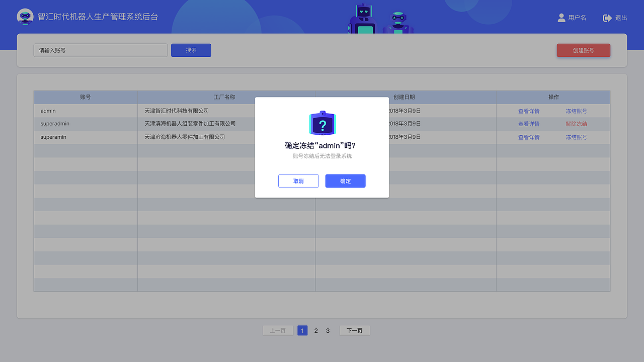This screenshot has width=644, height=362.
Task: Click the 账号 column header
Action: 86,97
